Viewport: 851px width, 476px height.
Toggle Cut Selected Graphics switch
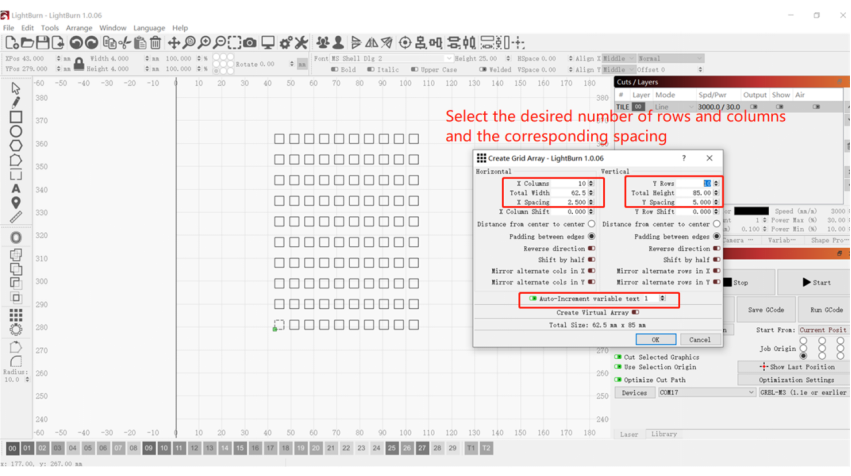[618, 357]
